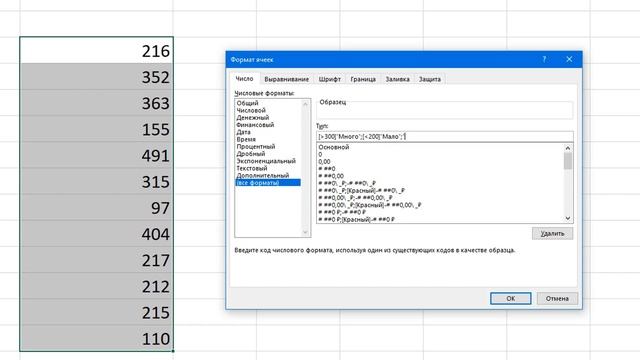Choose Текстовый format category
640x360 pixels.
(268, 168)
